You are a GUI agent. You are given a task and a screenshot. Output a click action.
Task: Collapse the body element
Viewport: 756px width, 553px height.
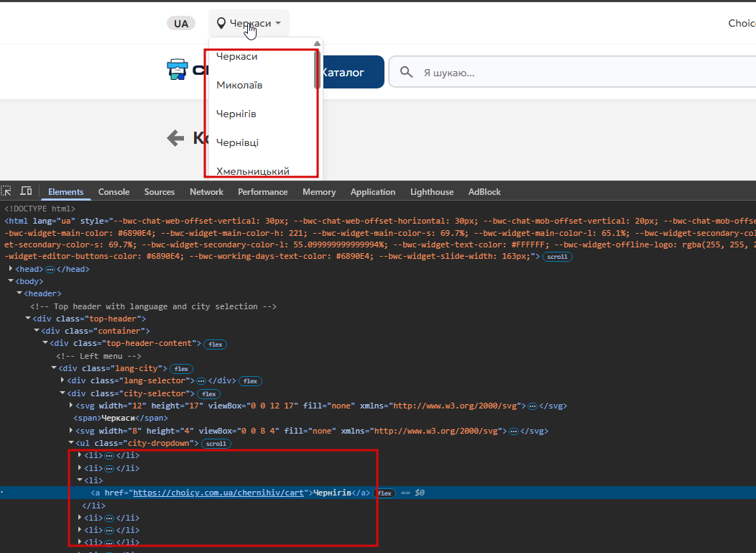click(x=11, y=281)
